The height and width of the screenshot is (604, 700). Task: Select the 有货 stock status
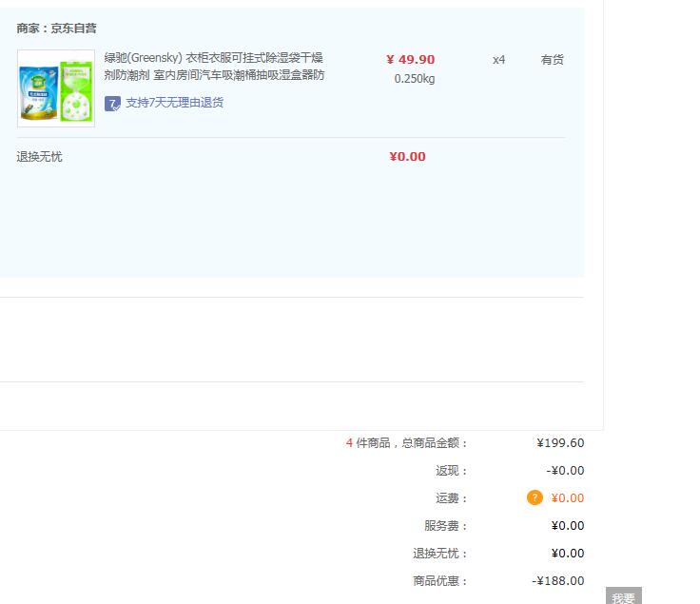click(553, 60)
